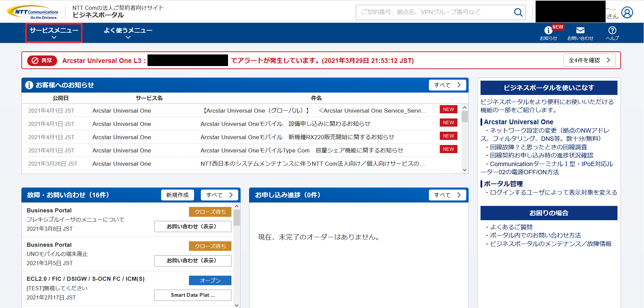Viewport: 644px width, 308px height.
Task: Click the notices list scrollbar thumb
Action: 465,116
